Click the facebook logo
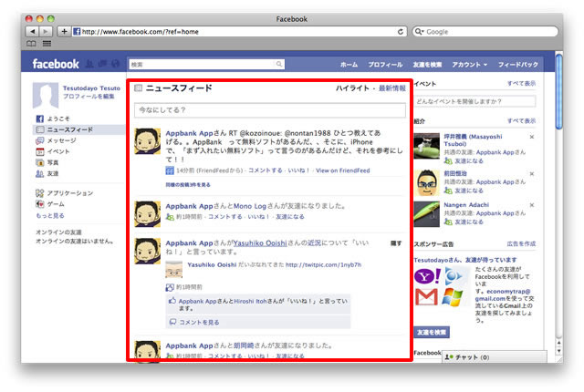584x392 pixels. pyautogui.click(x=56, y=64)
